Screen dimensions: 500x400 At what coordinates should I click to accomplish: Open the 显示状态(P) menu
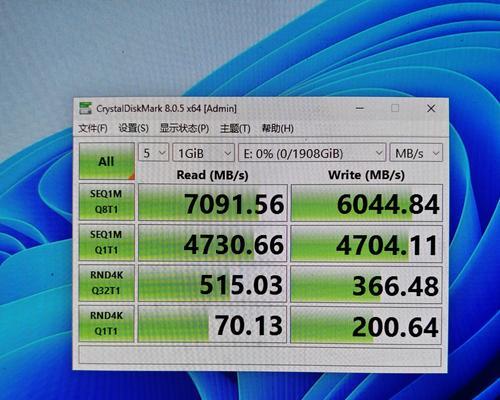[x=184, y=128]
